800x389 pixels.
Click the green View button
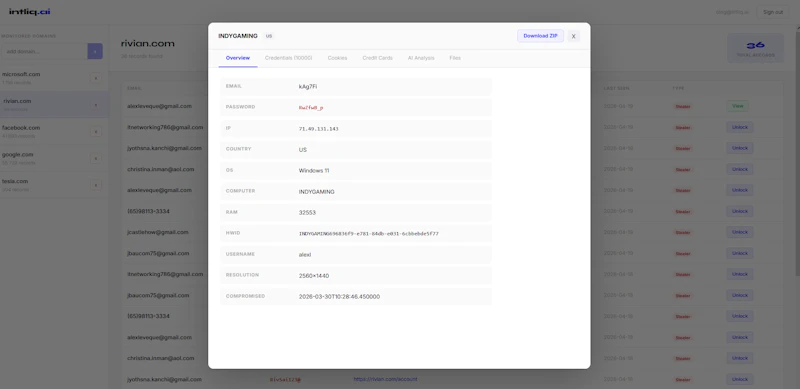[738, 106]
